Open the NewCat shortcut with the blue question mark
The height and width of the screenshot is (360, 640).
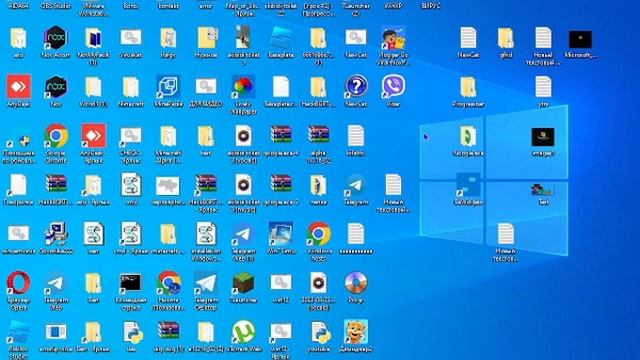[x=356, y=86]
